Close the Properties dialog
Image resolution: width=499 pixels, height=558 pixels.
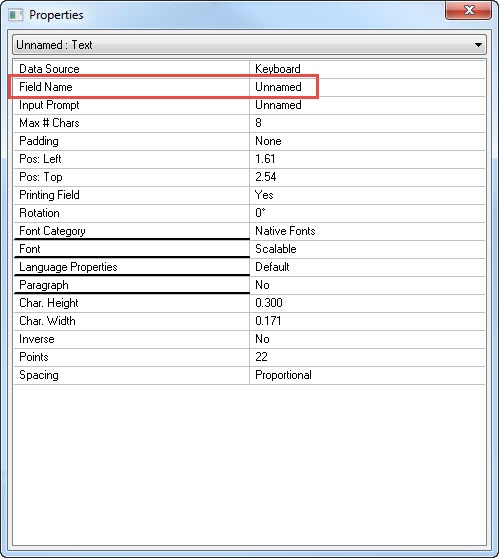(468, 10)
